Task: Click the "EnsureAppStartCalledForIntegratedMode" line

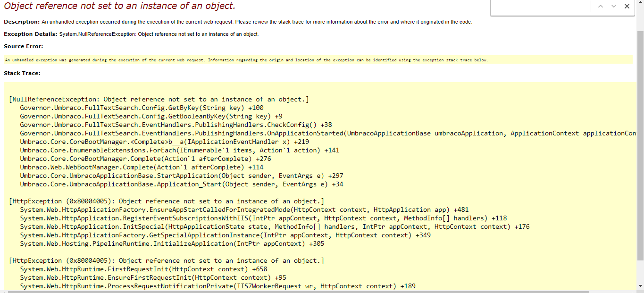Action: pyautogui.click(x=244, y=209)
